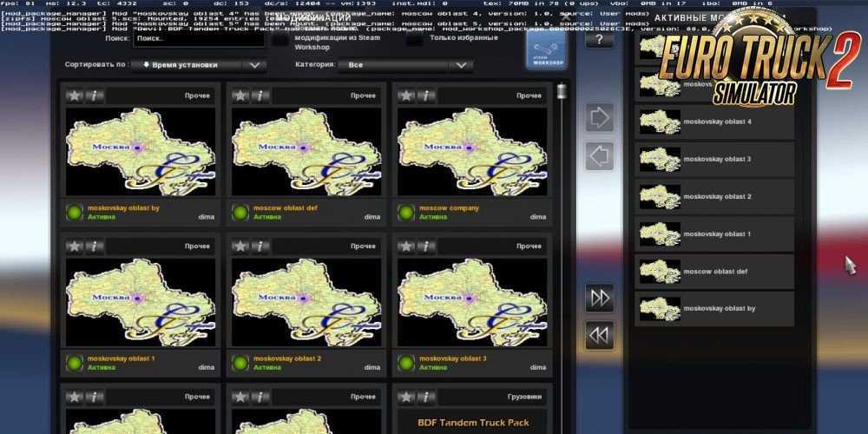The image size is (868, 434).
Task: Toggle green status of moskovskay oblast by
Action: (x=74, y=213)
